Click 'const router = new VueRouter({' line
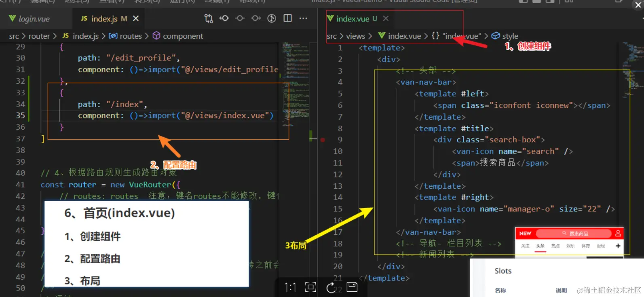This screenshot has height=297, width=644. click(110, 185)
